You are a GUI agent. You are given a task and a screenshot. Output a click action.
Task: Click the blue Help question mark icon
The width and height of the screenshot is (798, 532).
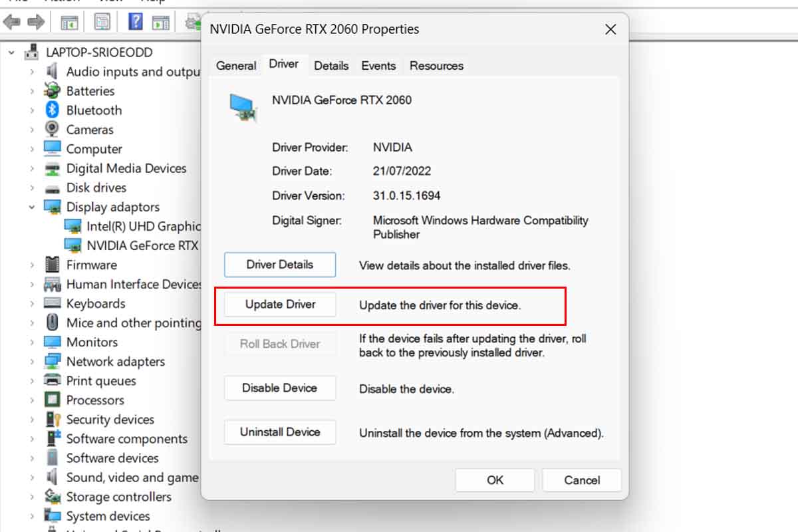tap(135, 23)
